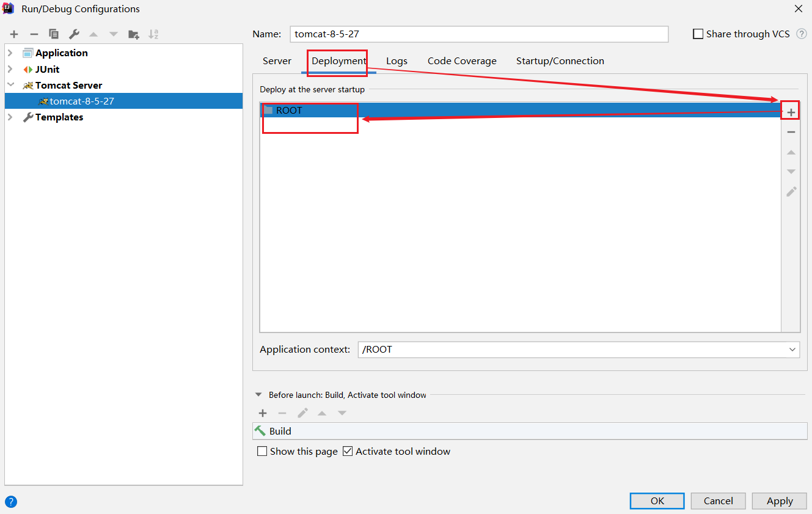Open Application context dropdown
Viewport: 812px width, 514px height.
pos(792,350)
